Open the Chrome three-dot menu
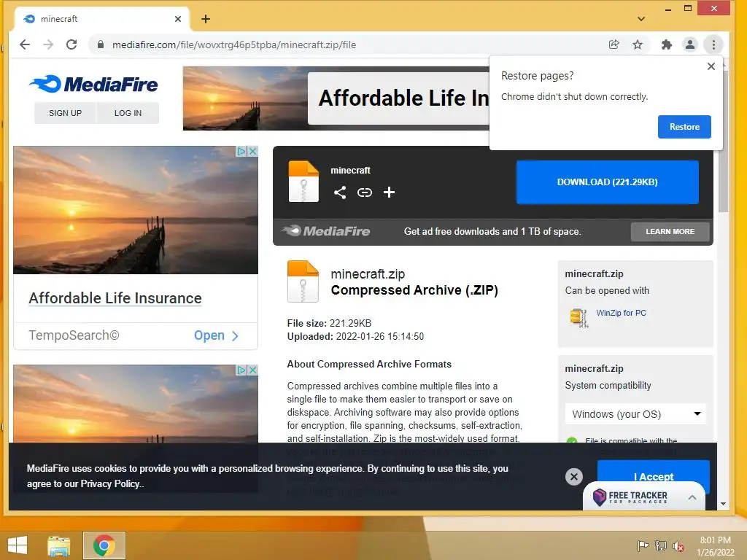 [x=713, y=44]
